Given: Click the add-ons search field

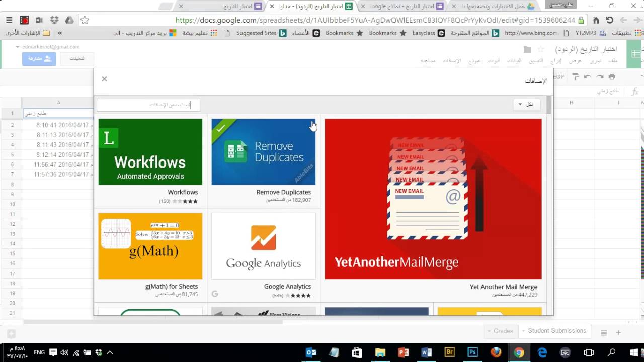Looking at the screenshot, I should coord(148,105).
